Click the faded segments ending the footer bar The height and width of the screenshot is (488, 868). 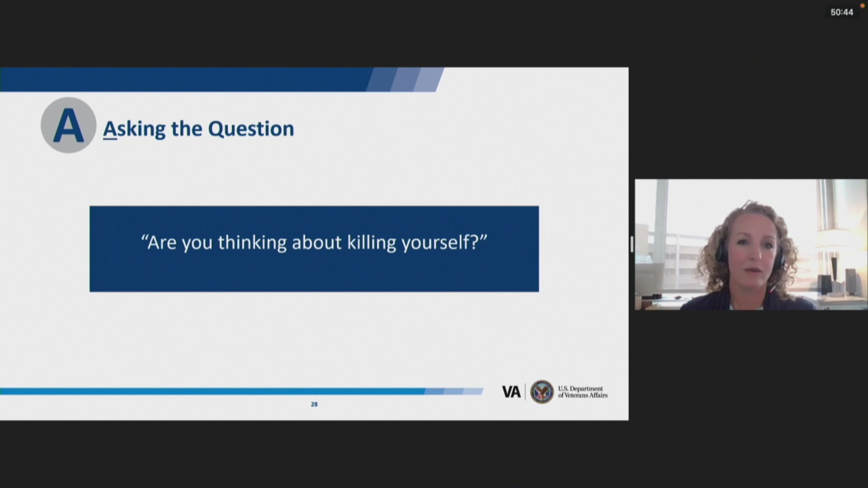pos(453,391)
